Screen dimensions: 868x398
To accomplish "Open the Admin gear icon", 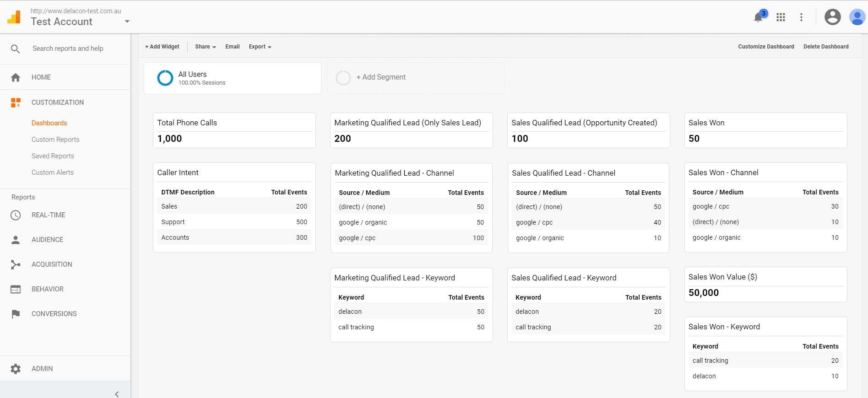I will (16, 369).
